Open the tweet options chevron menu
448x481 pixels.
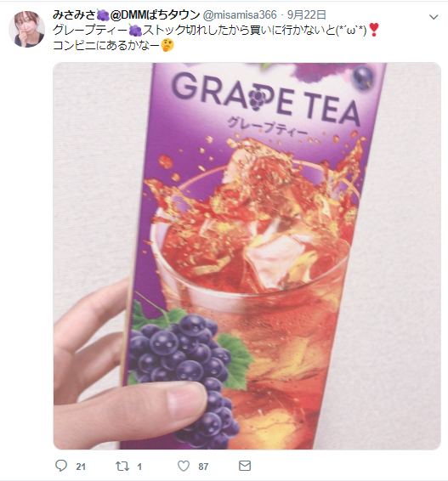point(434,17)
